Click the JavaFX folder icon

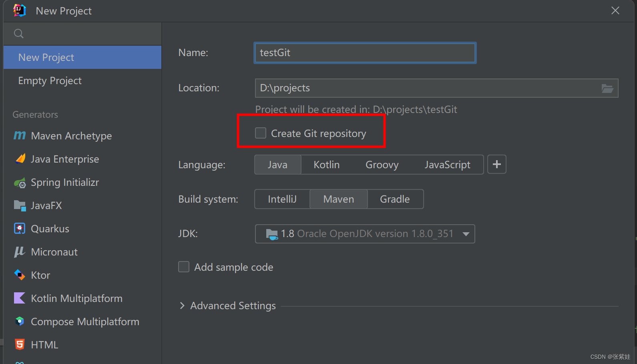coord(20,206)
